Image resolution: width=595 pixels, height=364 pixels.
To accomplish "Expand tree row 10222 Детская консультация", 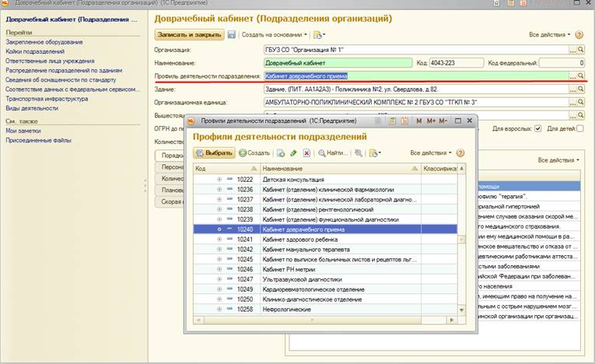I will click(x=219, y=180).
